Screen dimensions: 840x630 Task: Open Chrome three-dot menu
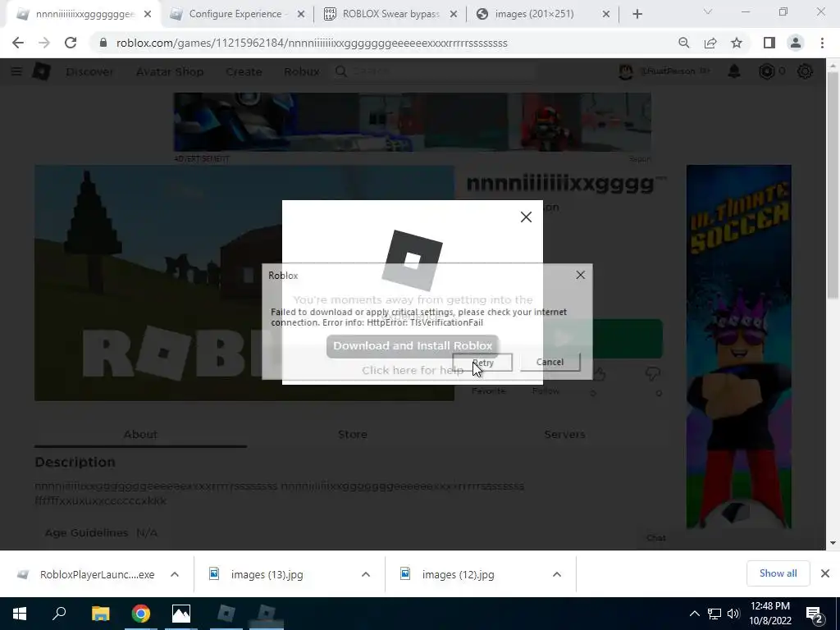pos(822,43)
